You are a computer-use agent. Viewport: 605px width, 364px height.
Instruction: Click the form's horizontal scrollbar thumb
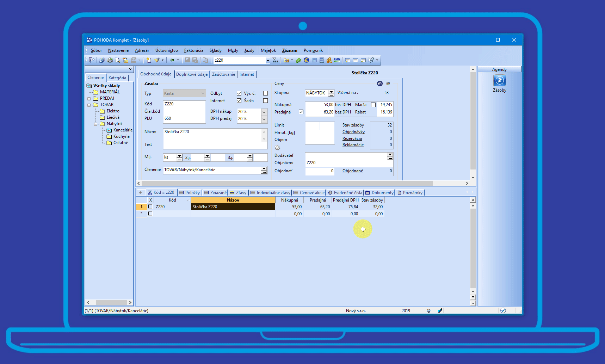[x=287, y=183]
